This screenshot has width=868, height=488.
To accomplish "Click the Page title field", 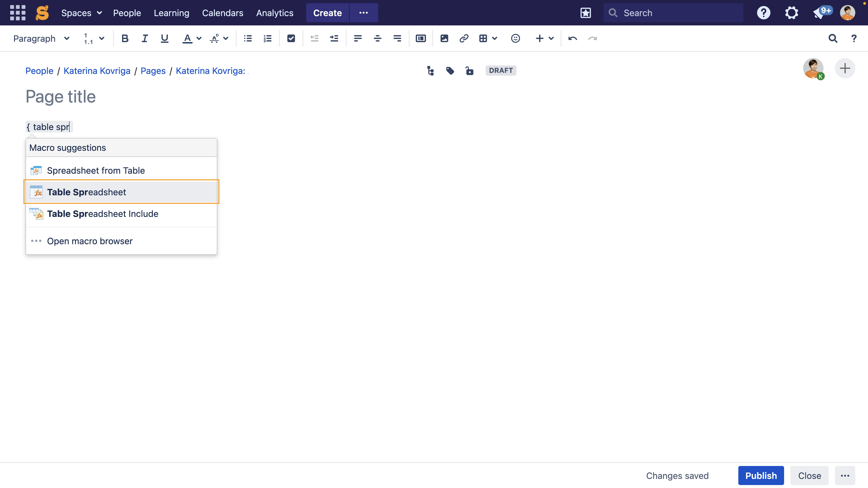I will [x=61, y=97].
